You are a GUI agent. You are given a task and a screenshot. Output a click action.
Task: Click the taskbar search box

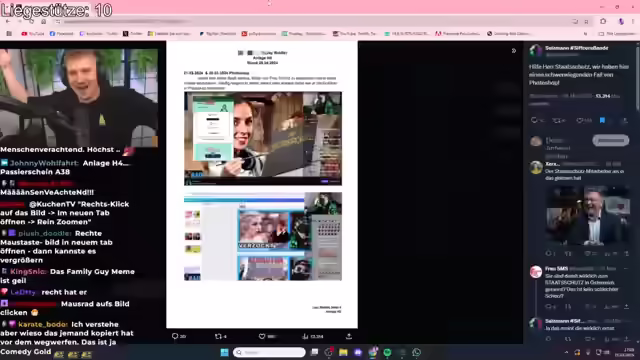point(269,352)
